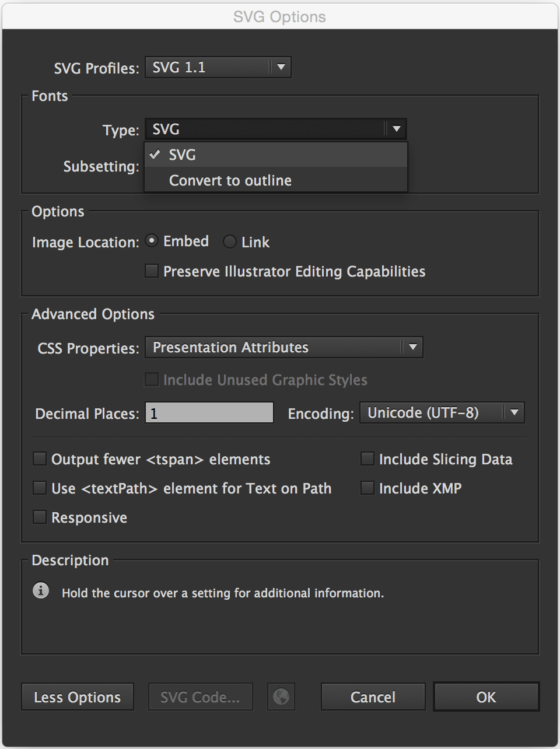
Task: Toggle Include Slicing Data checkbox
Action: (367, 459)
